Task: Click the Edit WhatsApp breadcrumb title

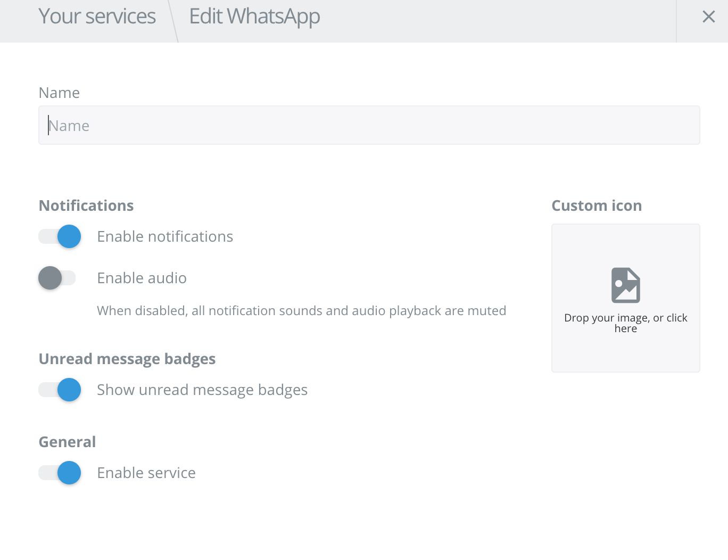Action: (x=254, y=17)
